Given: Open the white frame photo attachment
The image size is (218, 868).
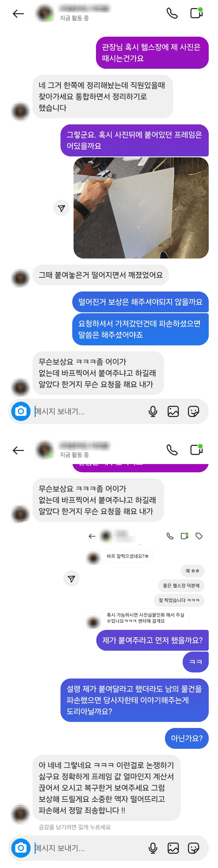Looking at the screenshot, I should pyautogui.click(x=141, y=208).
